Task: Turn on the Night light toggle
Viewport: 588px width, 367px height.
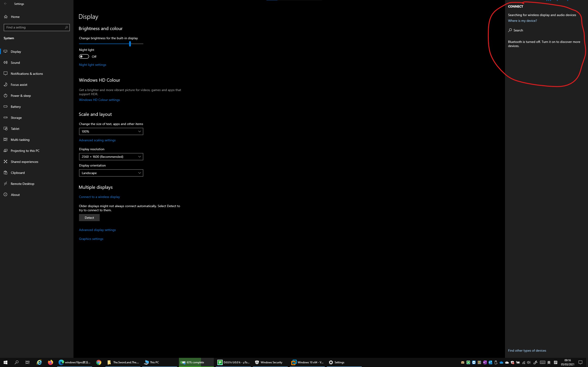Action: click(x=84, y=57)
